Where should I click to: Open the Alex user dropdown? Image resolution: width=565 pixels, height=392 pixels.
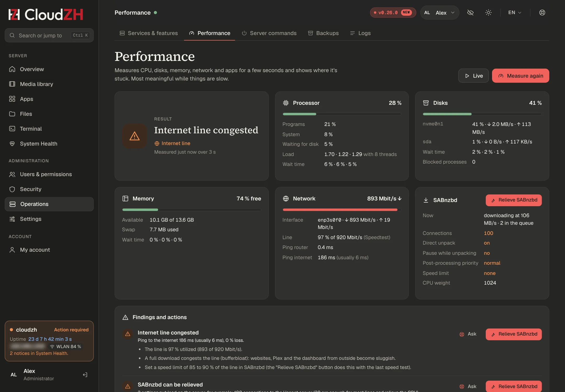click(x=439, y=13)
